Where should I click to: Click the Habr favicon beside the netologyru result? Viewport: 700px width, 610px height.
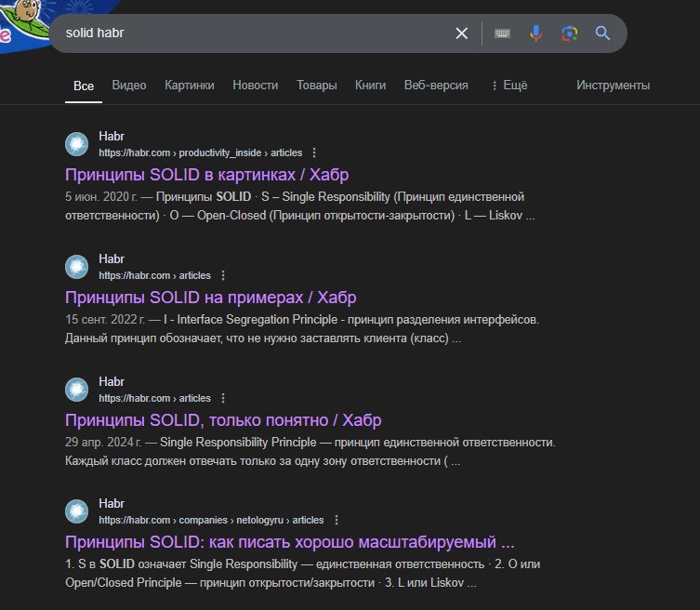point(76,512)
